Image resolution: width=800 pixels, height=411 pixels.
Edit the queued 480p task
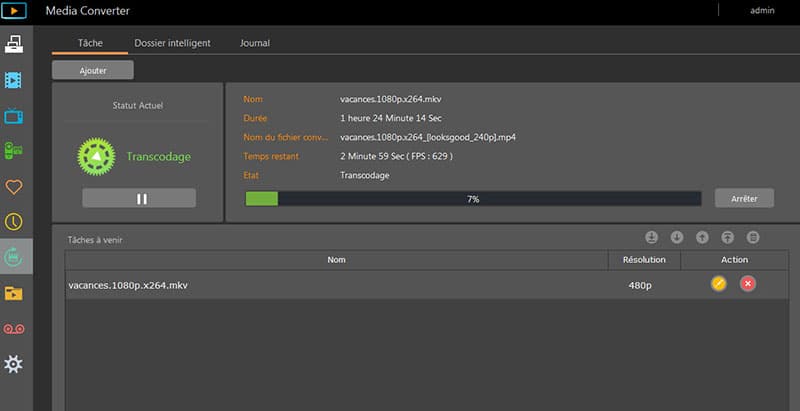(719, 284)
